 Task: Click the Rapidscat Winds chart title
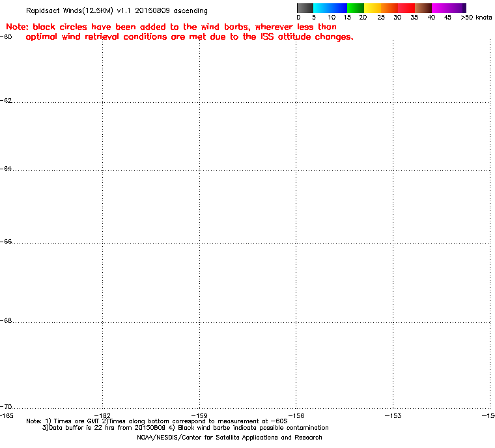tap(117, 10)
